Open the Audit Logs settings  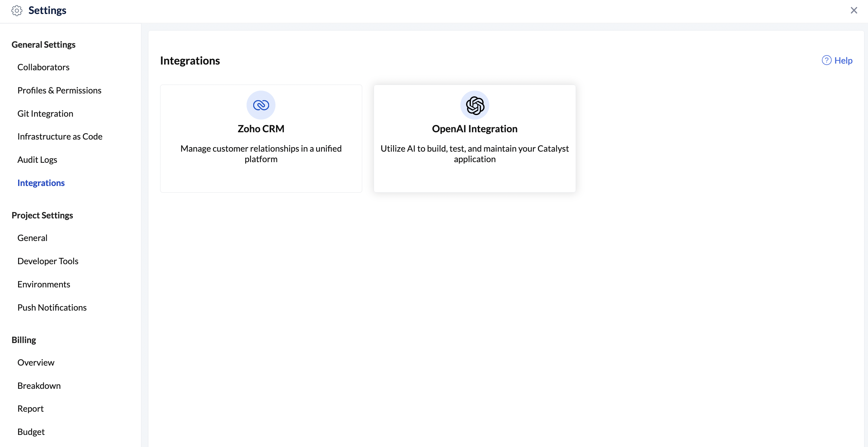pos(37,159)
